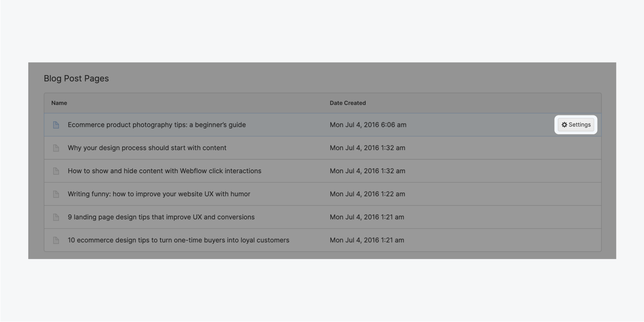Click the Date Created column header
Screen dimensions: 644x322
(348, 103)
